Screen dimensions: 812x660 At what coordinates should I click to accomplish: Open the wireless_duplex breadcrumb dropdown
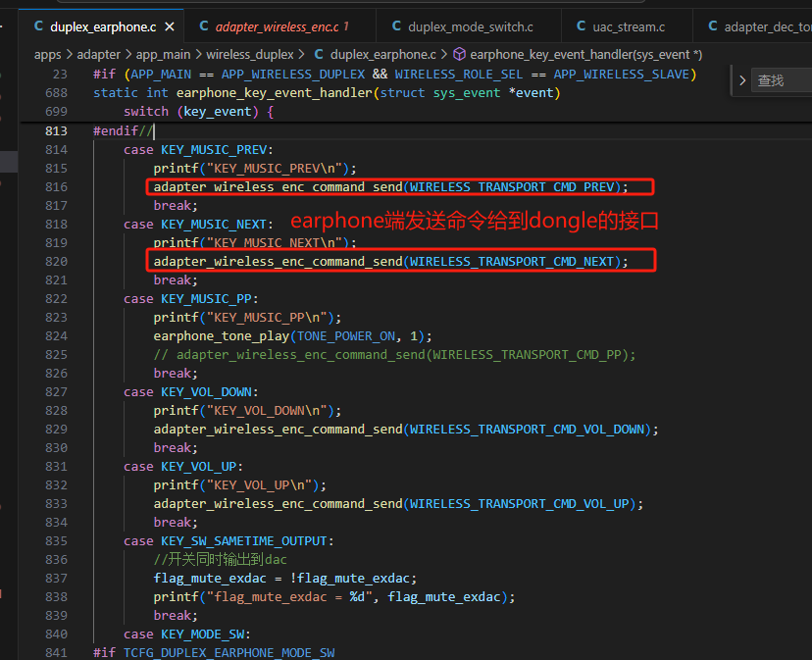click(x=250, y=54)
